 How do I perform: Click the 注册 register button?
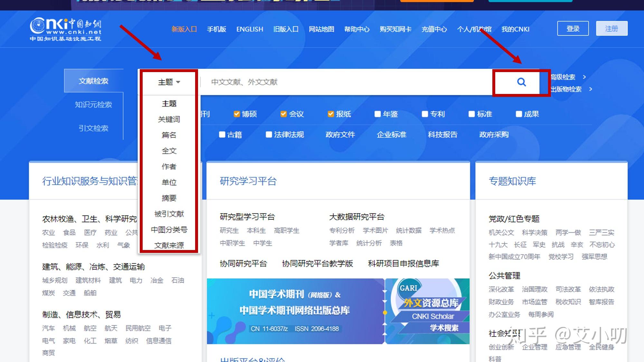pyautogui.click(x=611, y=29)
